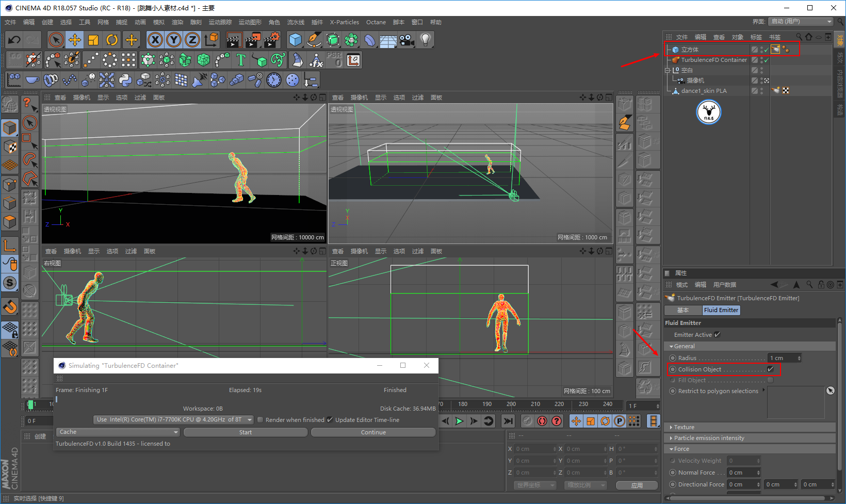Click the Render View clapperboard icon
The width and height of the screenshot is (846, 504).
(234, 40)
